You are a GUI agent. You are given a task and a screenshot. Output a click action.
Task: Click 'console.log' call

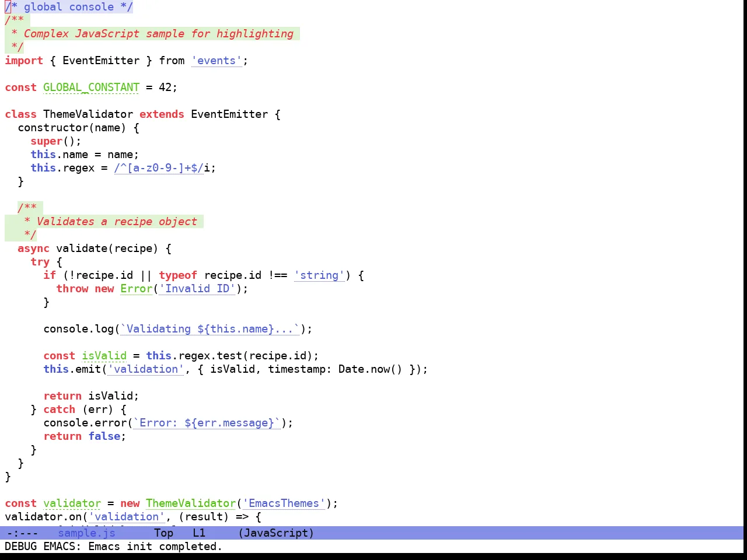(78, 329)
